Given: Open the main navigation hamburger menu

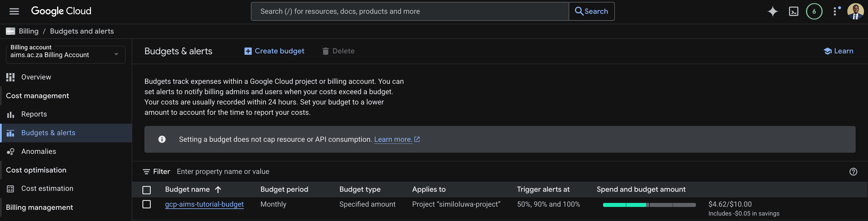Looking at the screenshot, I should [14, 11].
